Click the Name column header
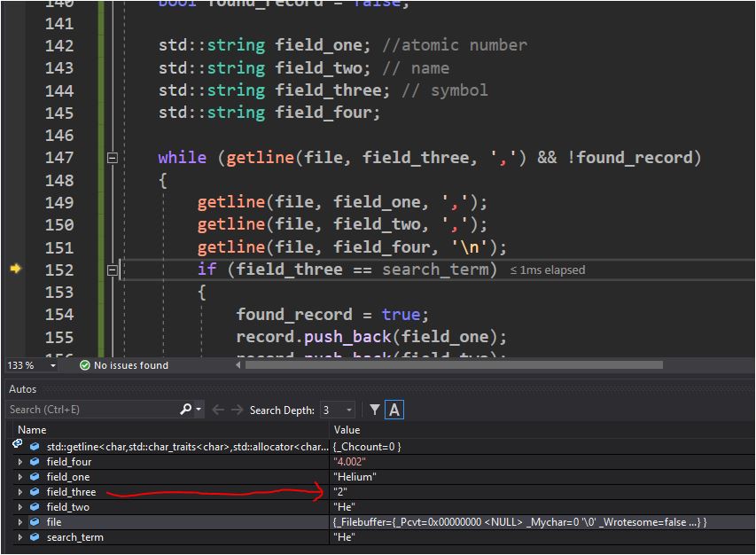 (32, 430)
